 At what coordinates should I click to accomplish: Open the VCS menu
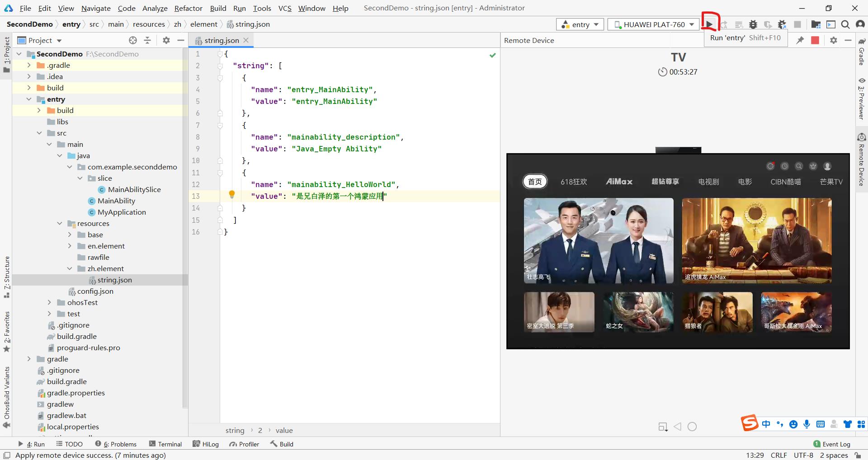coord(285,8)
